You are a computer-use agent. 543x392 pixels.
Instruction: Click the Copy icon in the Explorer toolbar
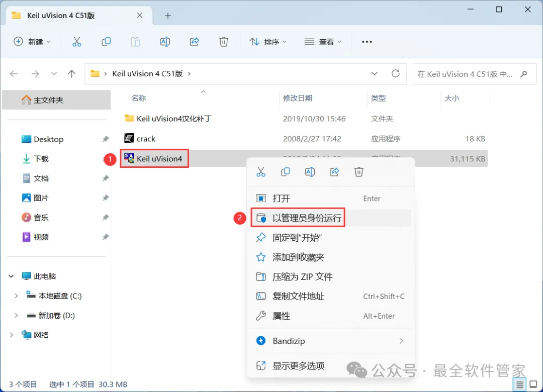106,42
